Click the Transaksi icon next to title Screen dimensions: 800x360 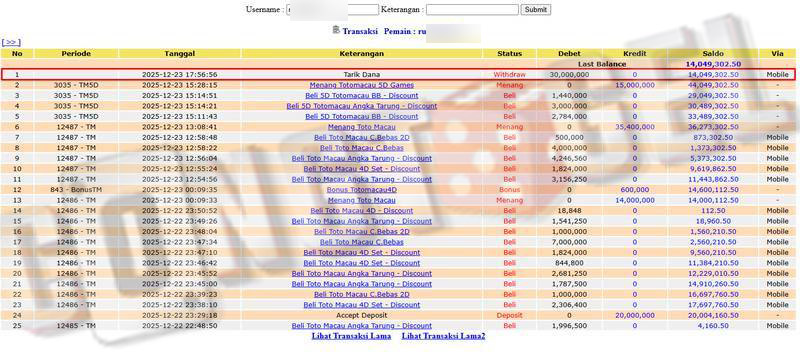[x=336, y=30]
